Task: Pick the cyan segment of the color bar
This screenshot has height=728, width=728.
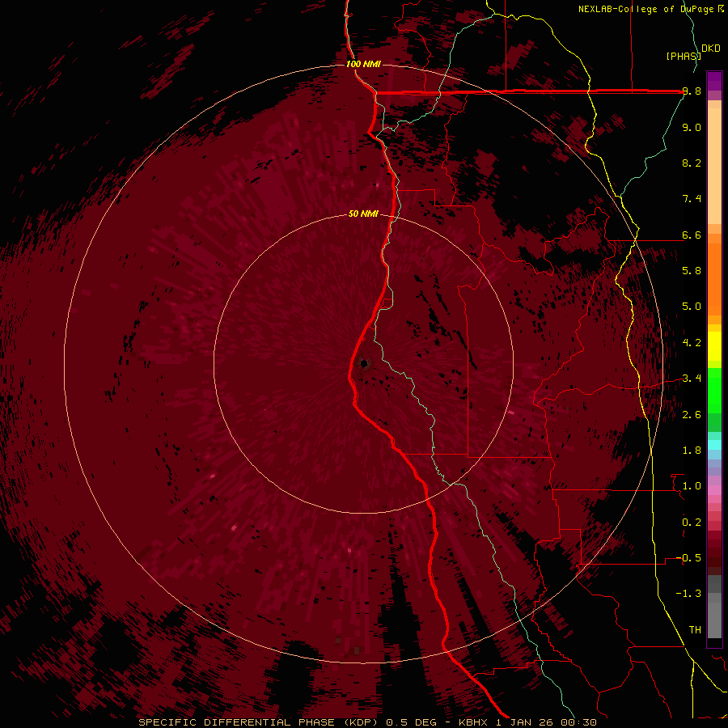Action: tap(714, 444)
